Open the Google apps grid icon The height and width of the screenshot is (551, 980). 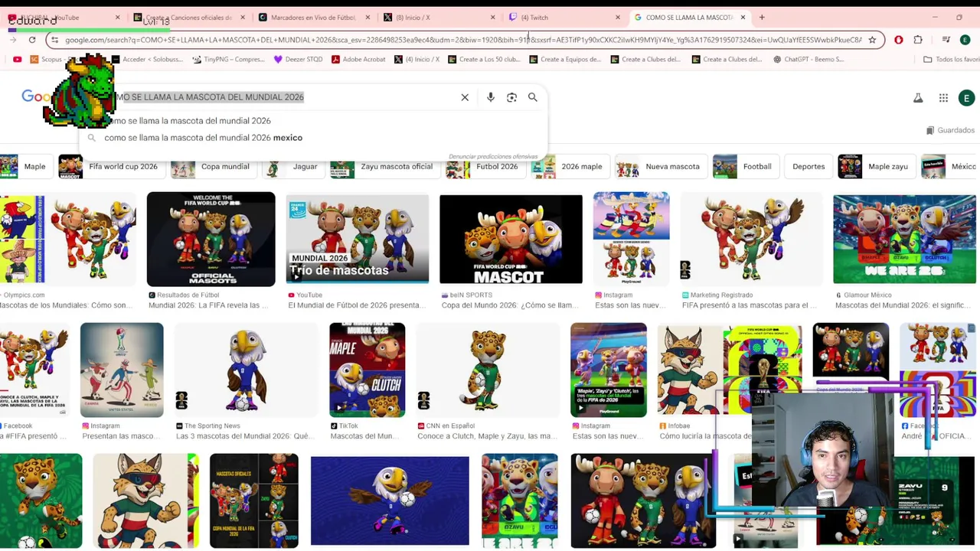943,98
